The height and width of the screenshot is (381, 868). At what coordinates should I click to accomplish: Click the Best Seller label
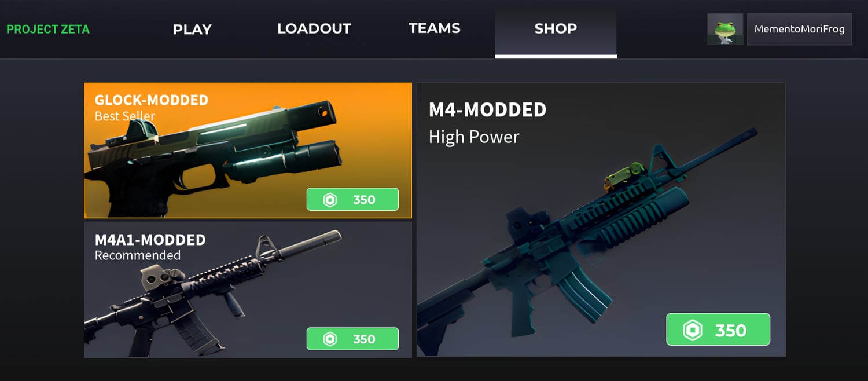(x=125, y=116)
